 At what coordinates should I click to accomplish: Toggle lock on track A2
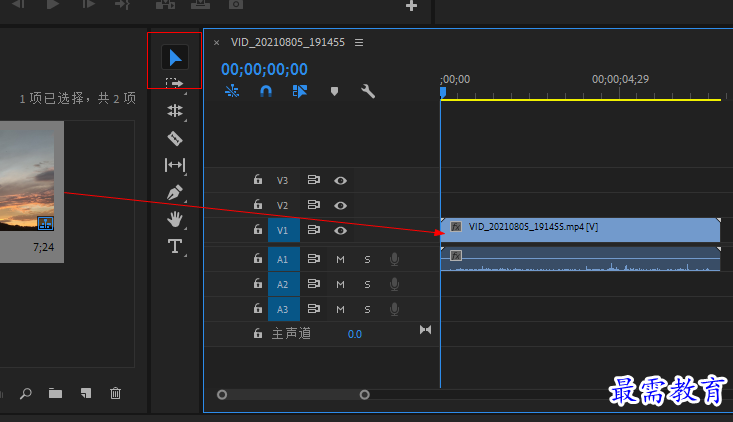coord(258,284)
